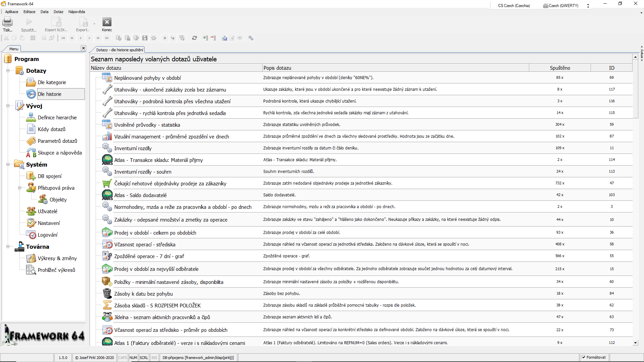
Task: Click the refresh arrows toolbar icon
Action: 195,38
